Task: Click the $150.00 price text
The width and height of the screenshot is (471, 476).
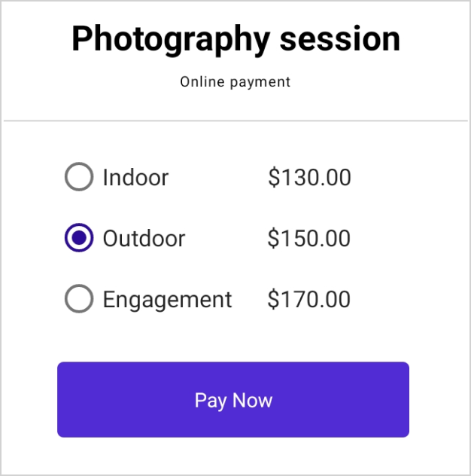Action: (309, 239)
